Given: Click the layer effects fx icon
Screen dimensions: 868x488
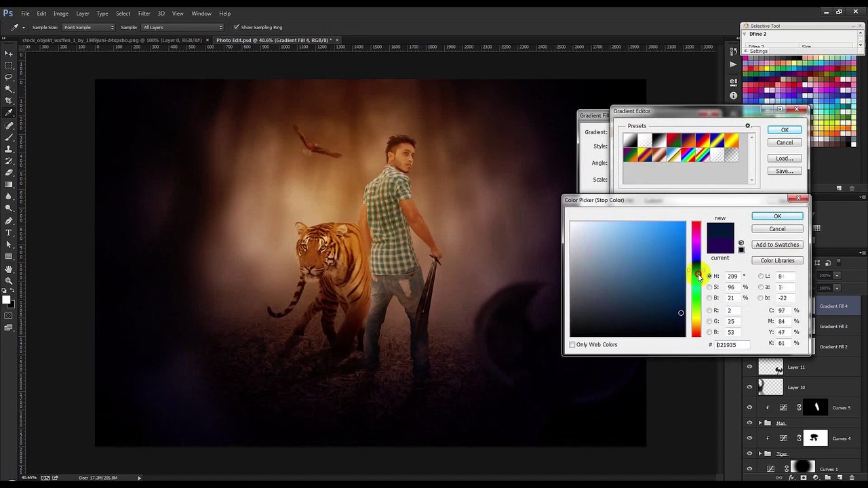Looking at the screenshot, I should [791, 478].
